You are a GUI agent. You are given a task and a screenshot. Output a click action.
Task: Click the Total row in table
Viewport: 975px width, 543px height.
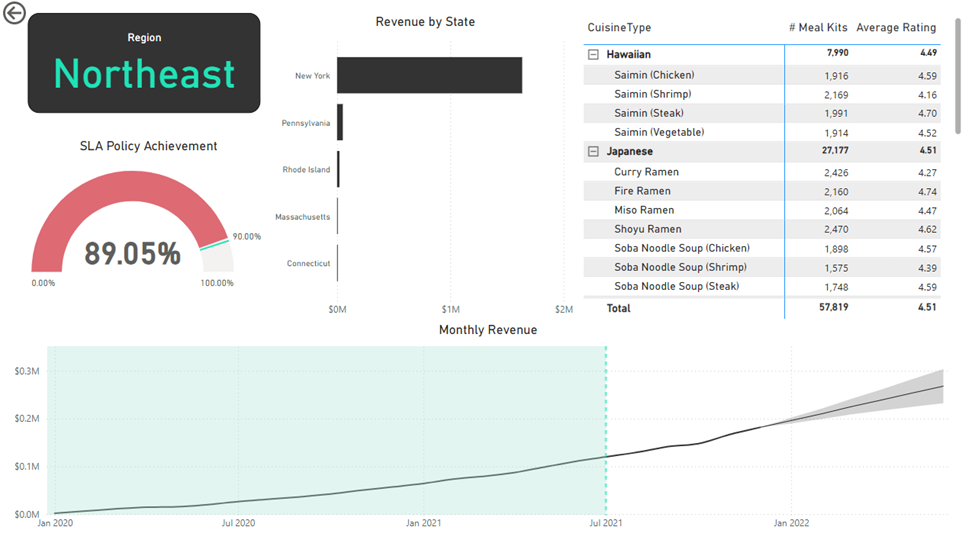619,308
